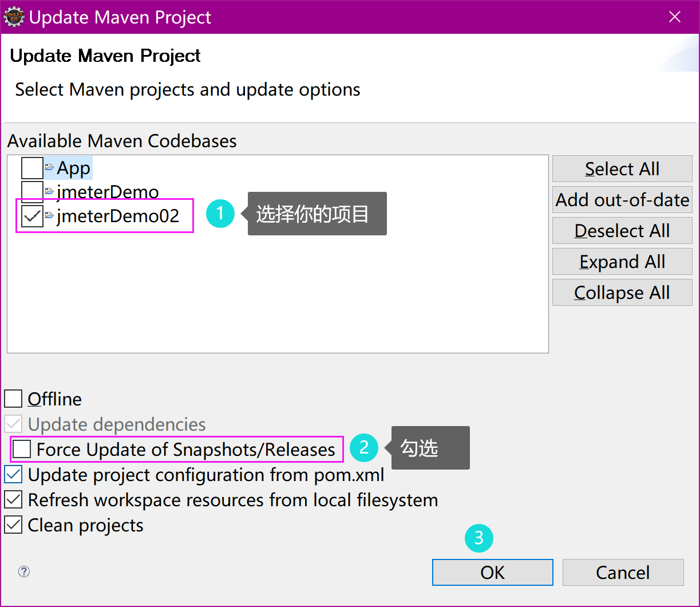
Task: Deselect the jmeterDemo02 project checkbox
Action: click(33, 216)
